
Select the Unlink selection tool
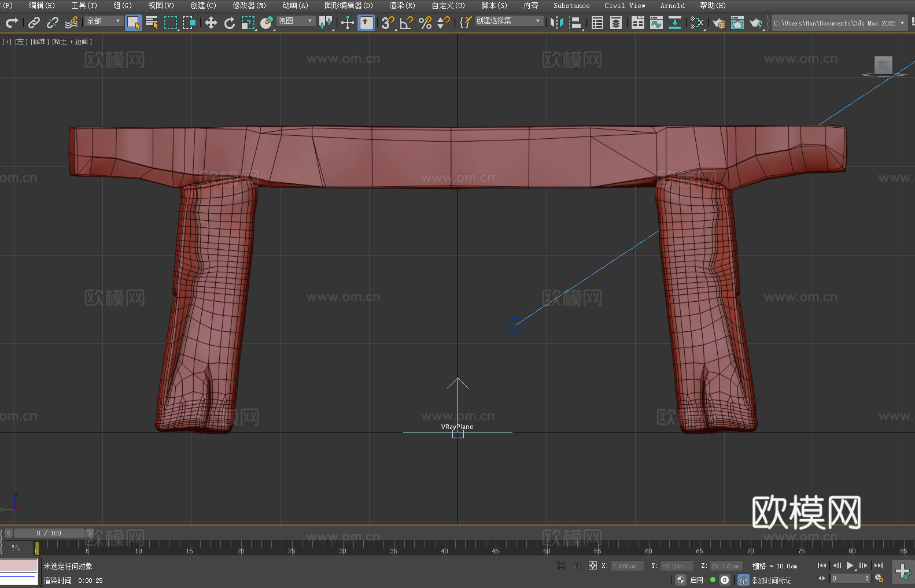point(53,23)
